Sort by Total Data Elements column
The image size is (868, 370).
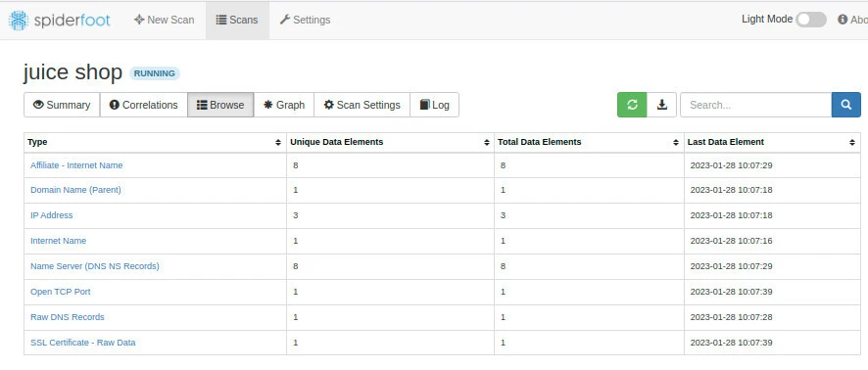676,143
